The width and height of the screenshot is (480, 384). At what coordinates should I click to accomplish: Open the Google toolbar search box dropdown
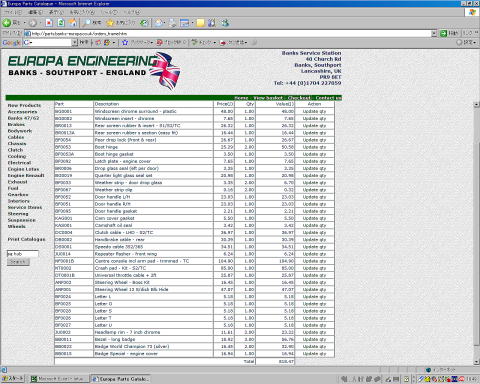click(x=75, y=42)
